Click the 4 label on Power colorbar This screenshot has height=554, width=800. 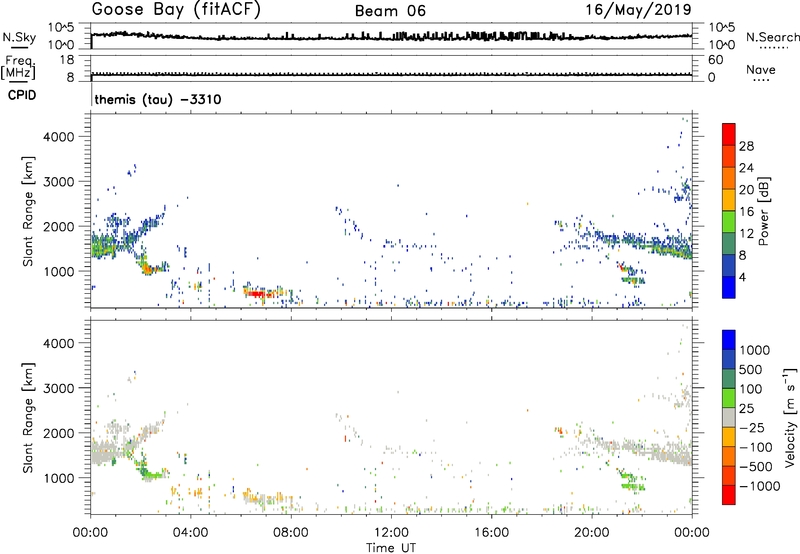742,277
